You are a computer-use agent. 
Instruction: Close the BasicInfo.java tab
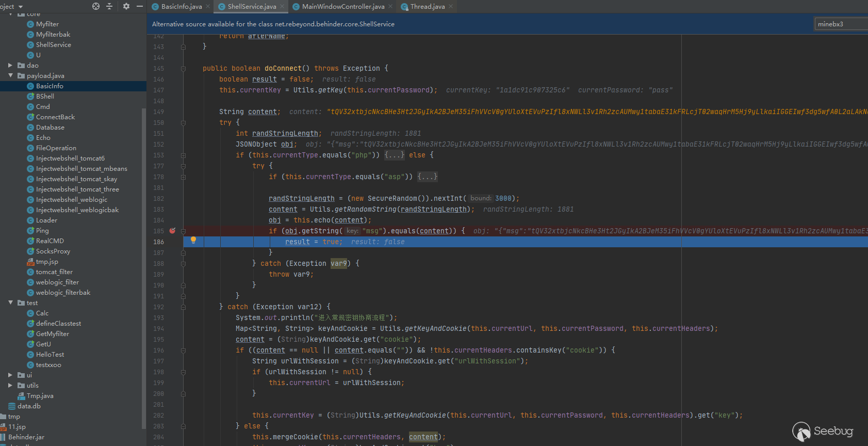pos(208,7)
